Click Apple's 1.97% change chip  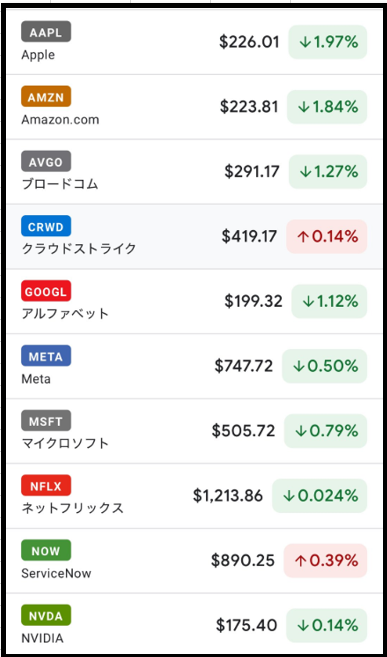point(328,42)
